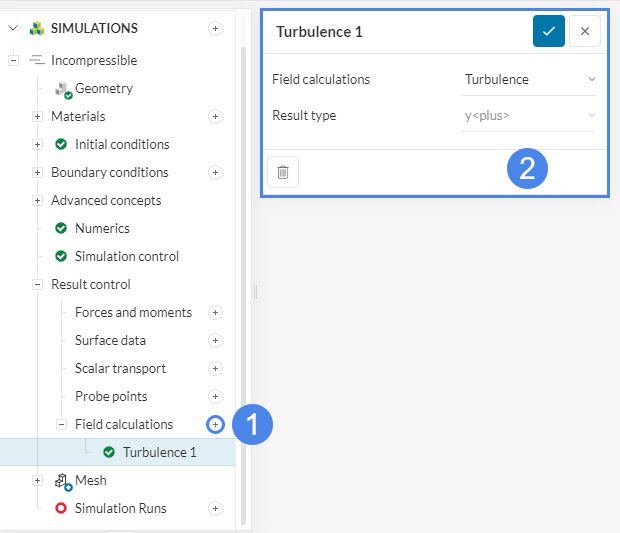The width and height of the screenshot is (620, 533).
Task: Add Surface data using plus icon
Action: 215,340
